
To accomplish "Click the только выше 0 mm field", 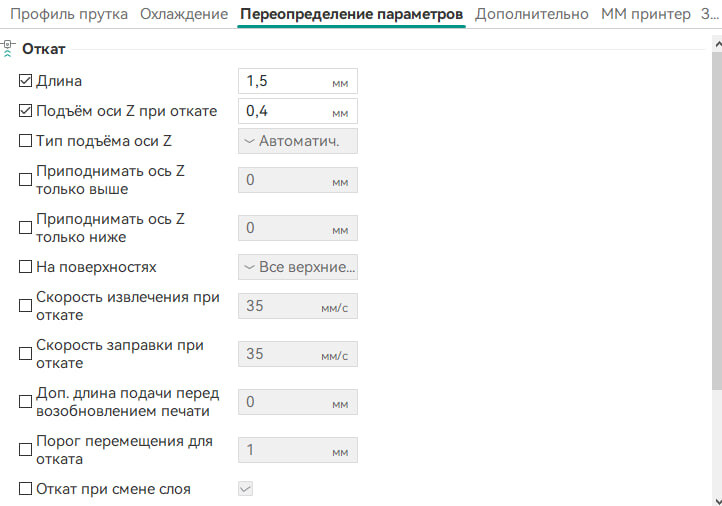I will point(298,180).
